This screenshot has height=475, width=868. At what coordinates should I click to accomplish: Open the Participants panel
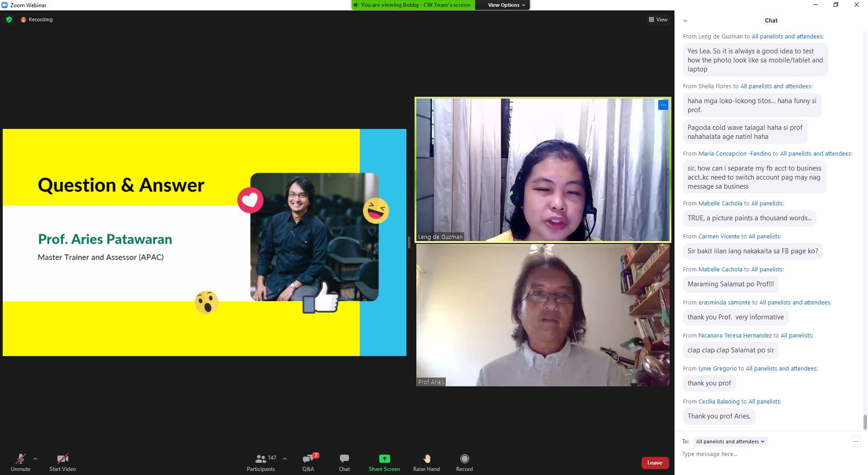[261, 463]
